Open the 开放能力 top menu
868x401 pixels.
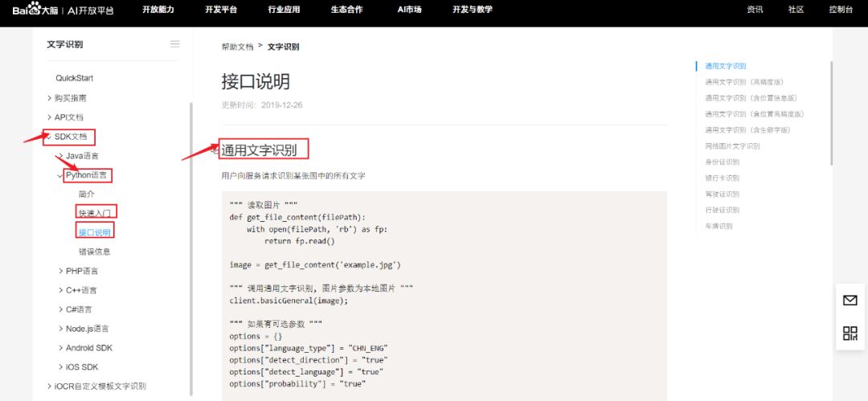158,10
